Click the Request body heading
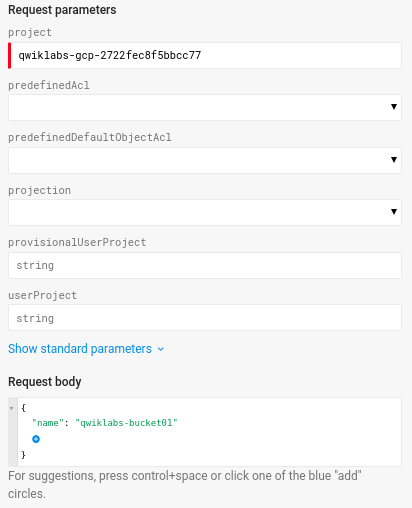The height and width of the screenshot is (508, 412). 45,382
